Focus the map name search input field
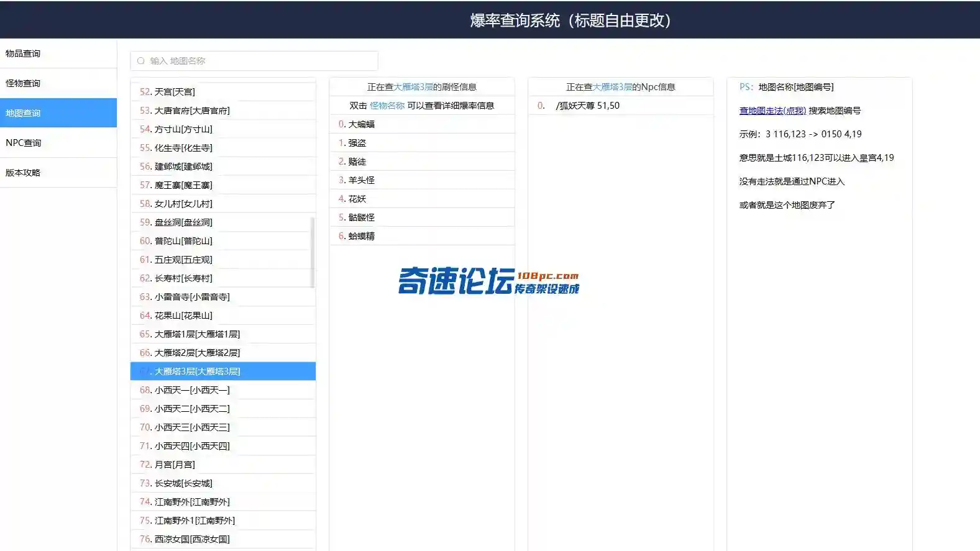 tap(254, 61)
